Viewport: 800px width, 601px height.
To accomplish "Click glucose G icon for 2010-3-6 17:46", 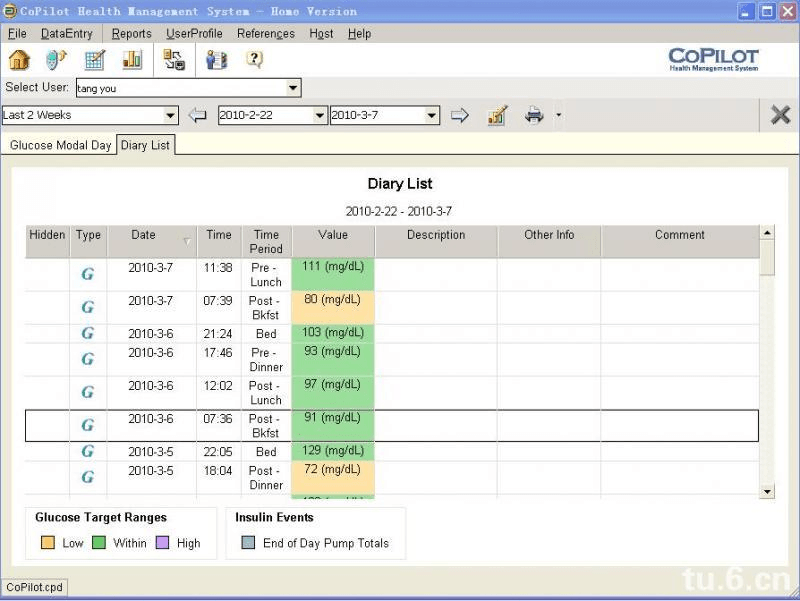I will 88,359.
